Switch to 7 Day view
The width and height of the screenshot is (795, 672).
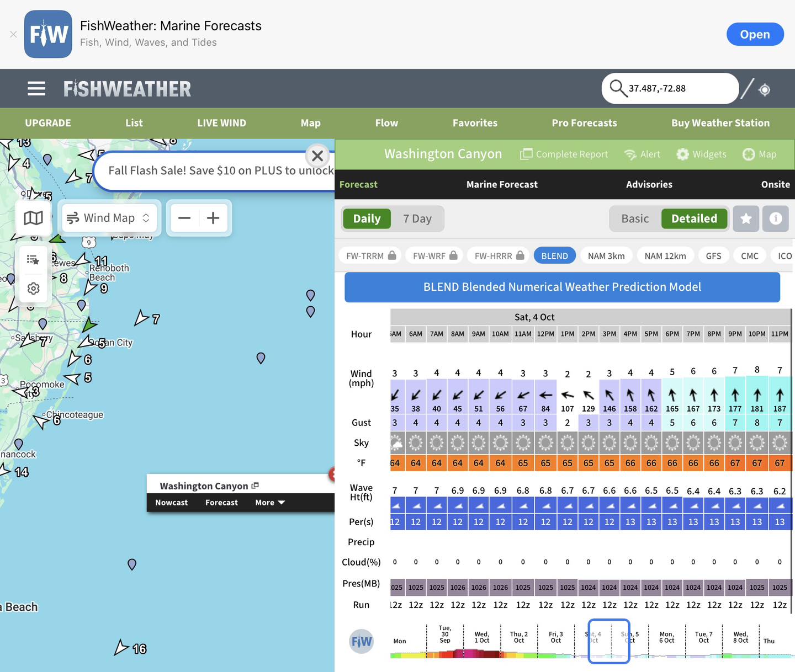[x=417, y=219]
